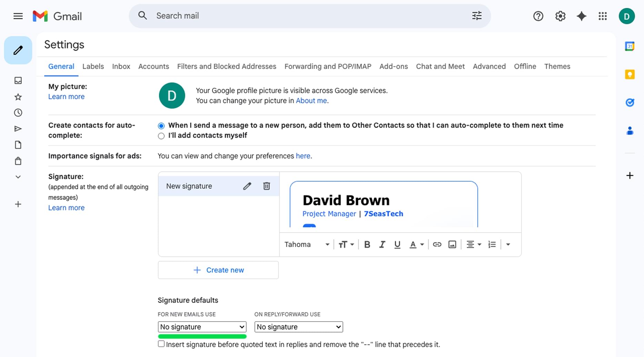644x357 pixels.
Task: Click the Gmail logo
Action: pyautogui.click(x=57, y=16)
